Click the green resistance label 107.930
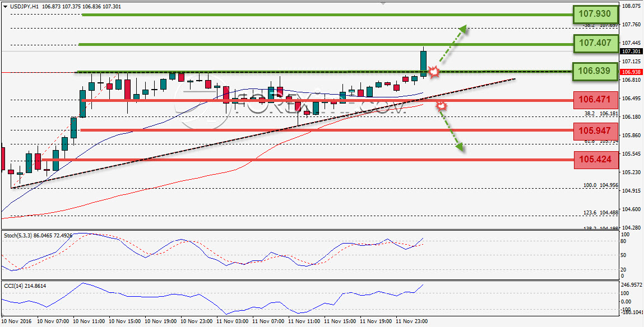The height and width of the screenshot is (327, 644). (595, 15)
